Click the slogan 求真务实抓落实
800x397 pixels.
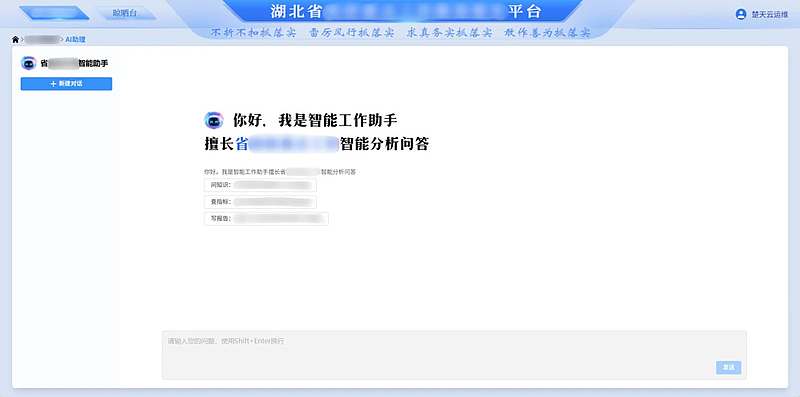point(449,33)
